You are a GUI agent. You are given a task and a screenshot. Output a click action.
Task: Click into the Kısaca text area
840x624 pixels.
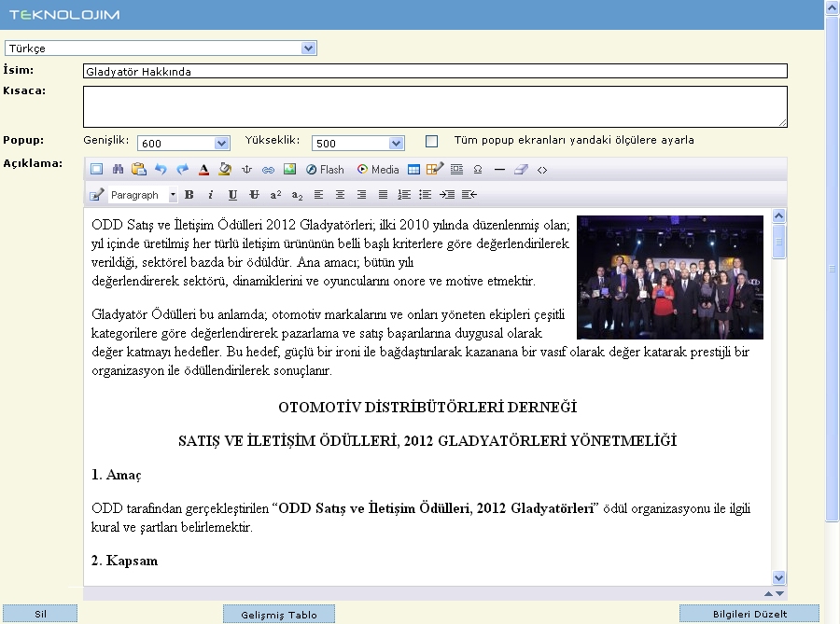click(x=435, y=106)
